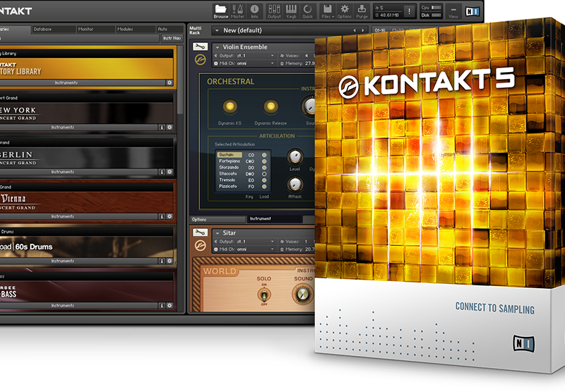
Task: Select the Instrument tab under Violin Ensemble
Action: tap(275, 219)
